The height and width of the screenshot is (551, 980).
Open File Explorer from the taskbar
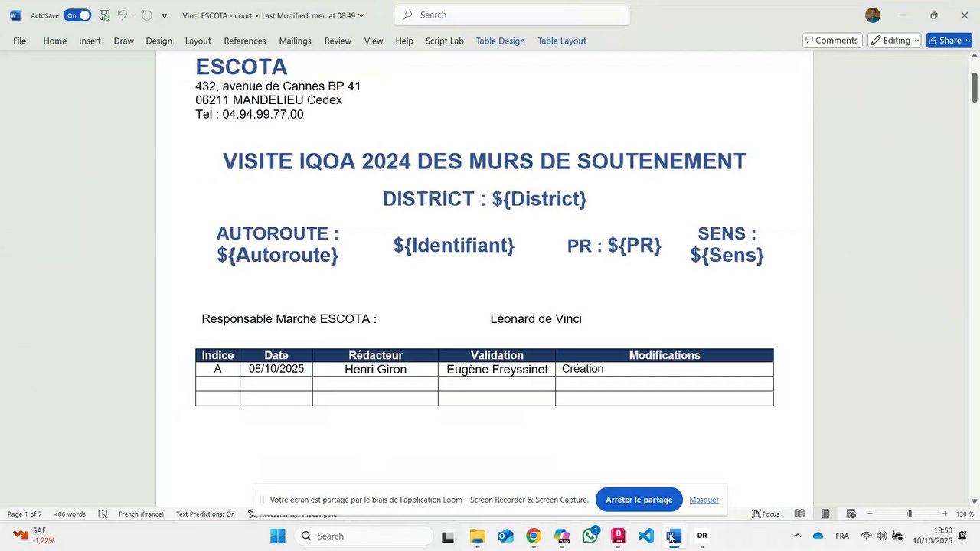pos(477,536)
